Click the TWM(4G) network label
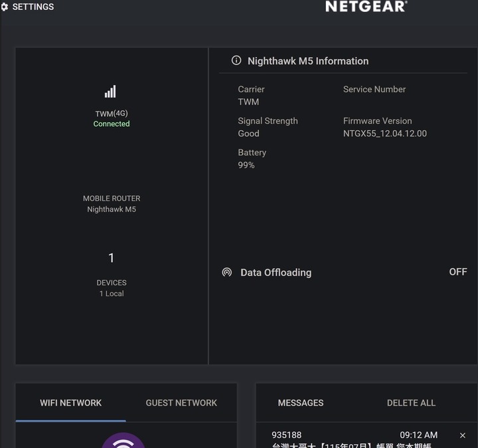The height and width of the screenshot is (448, 478). [112, 113]
